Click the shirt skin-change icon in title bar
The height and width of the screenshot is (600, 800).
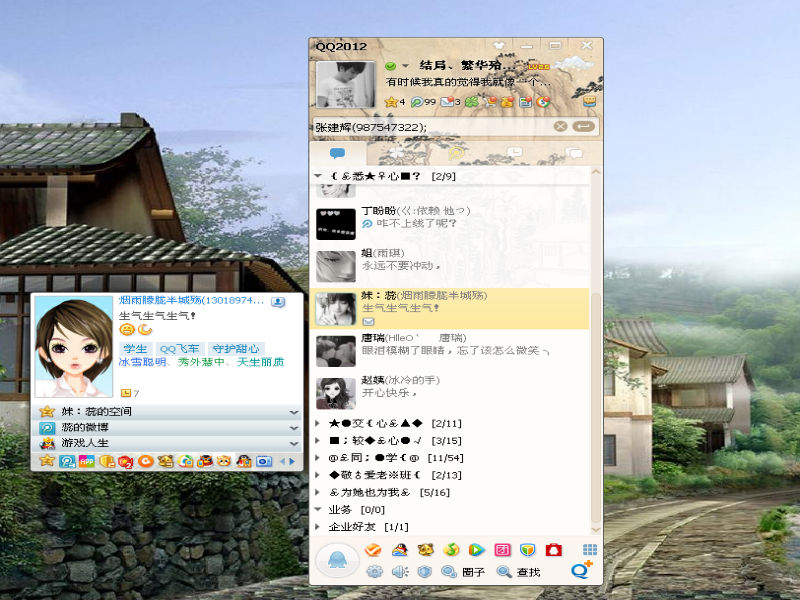pyautogui.click(x=499, y=45)
